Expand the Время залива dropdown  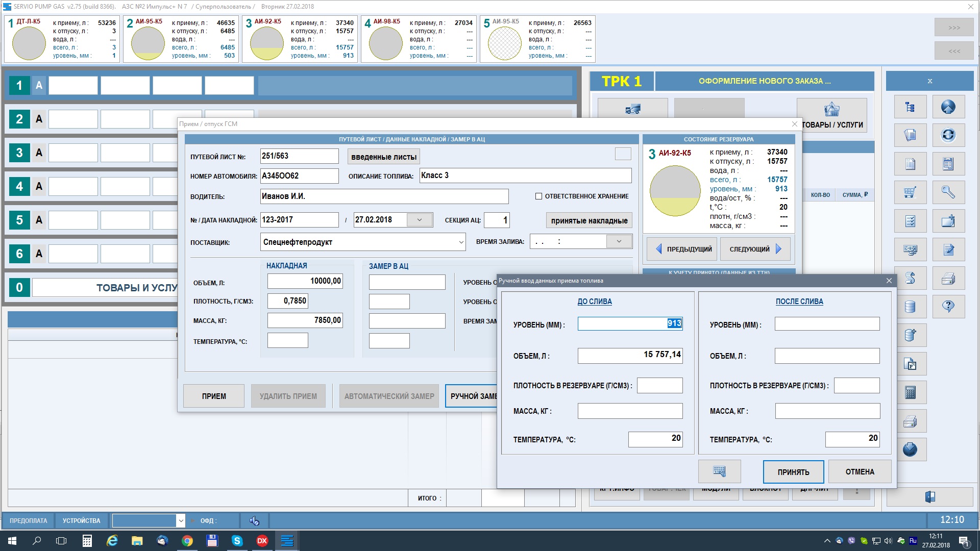point(619,241)
